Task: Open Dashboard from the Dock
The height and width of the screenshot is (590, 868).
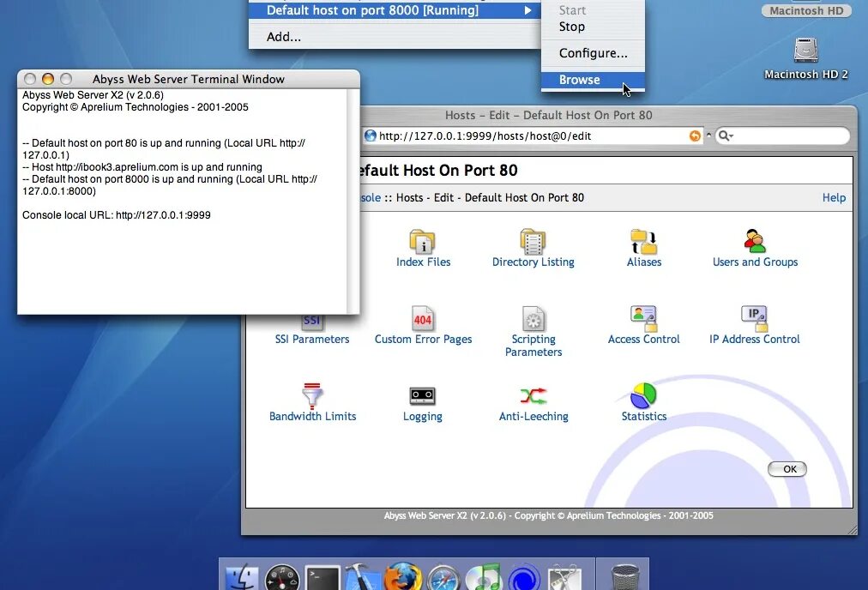Action: (282, 578)
